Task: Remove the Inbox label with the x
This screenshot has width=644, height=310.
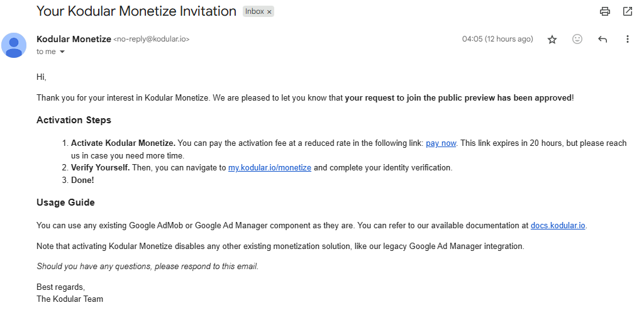Action: coord(269,12)
